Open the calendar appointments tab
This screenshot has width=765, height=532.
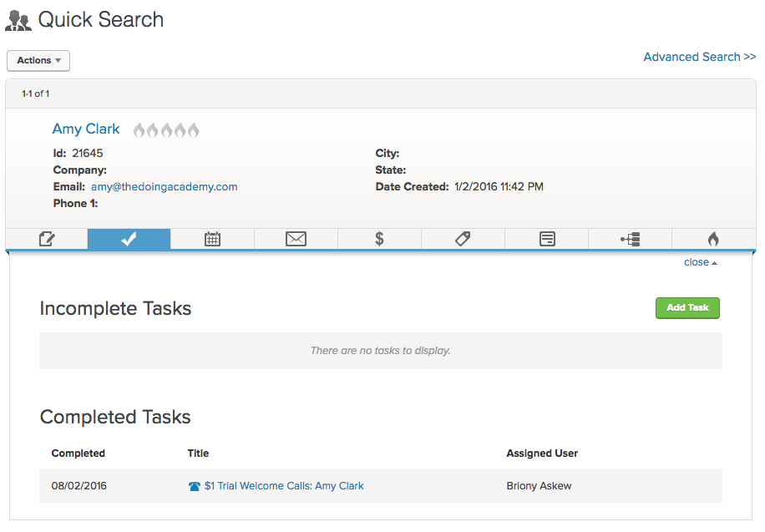tap(212, 239)
